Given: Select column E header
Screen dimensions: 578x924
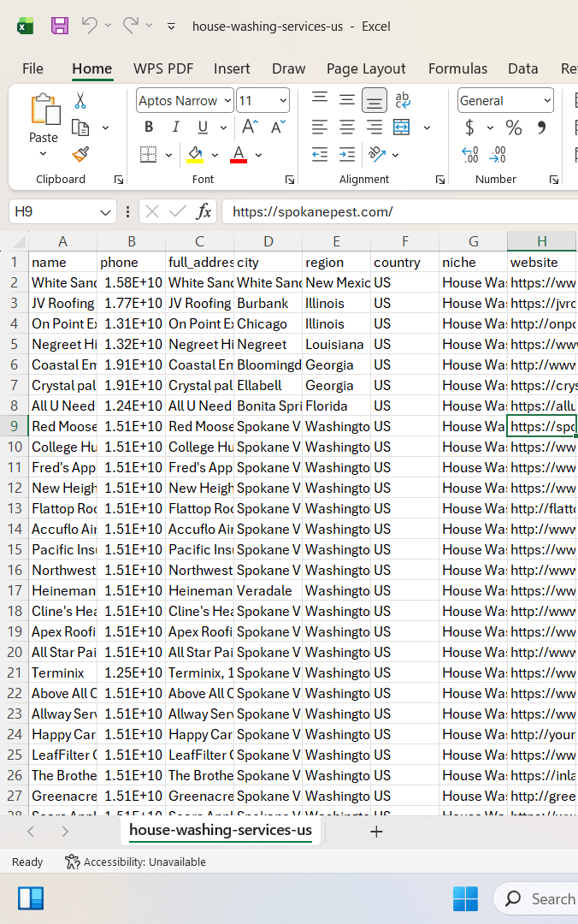Looking at the screenshot, I should (336, 241).
